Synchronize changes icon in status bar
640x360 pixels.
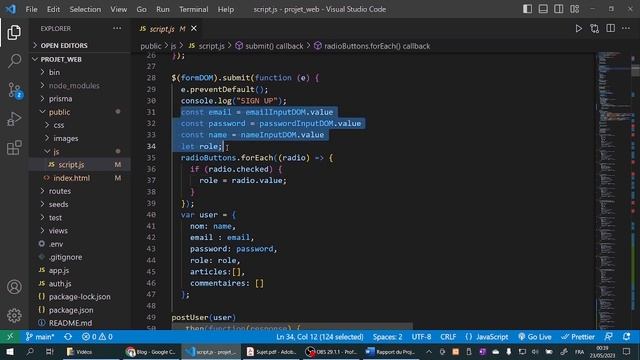[x=68, y=337]
